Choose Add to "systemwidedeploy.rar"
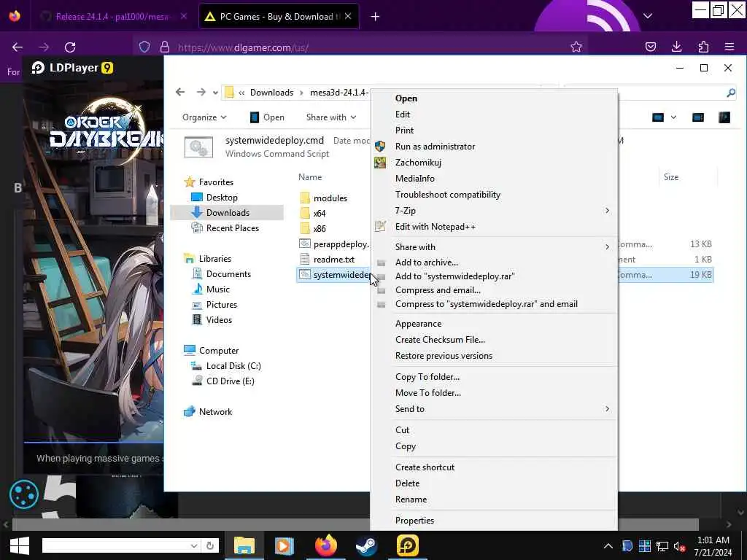This screenshot has height=560, width=747. tap(454, 276)
